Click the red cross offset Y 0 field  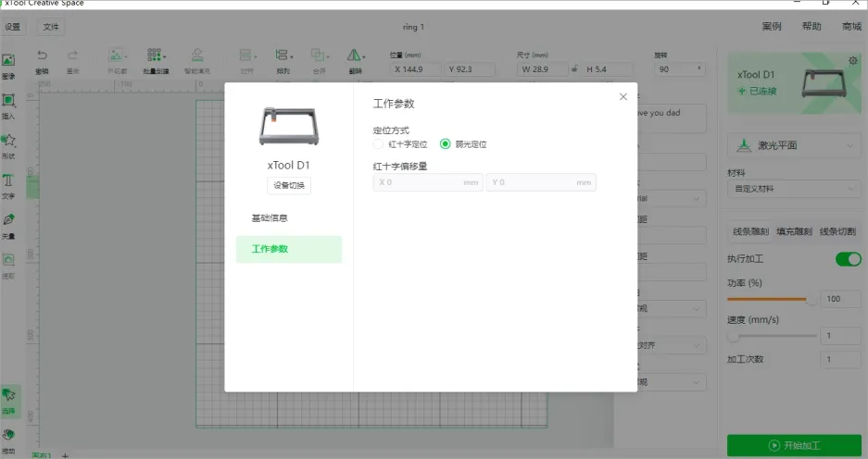[x=541, y=182]
